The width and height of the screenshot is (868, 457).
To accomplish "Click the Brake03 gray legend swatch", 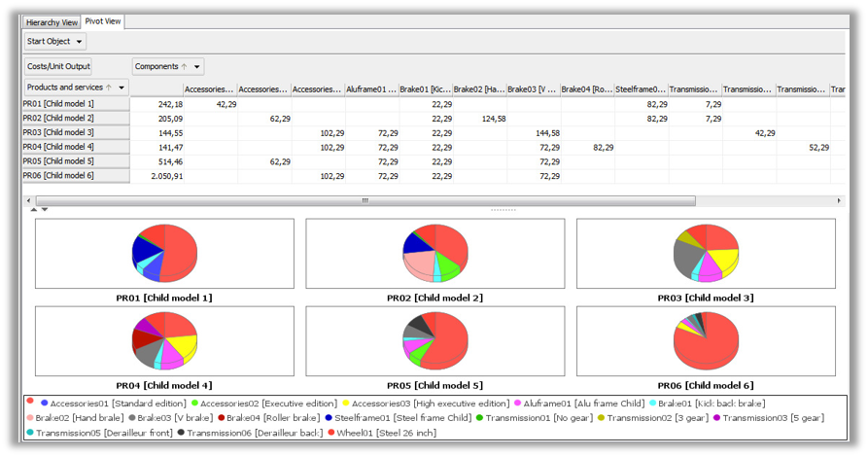I will tap(132, 418).
